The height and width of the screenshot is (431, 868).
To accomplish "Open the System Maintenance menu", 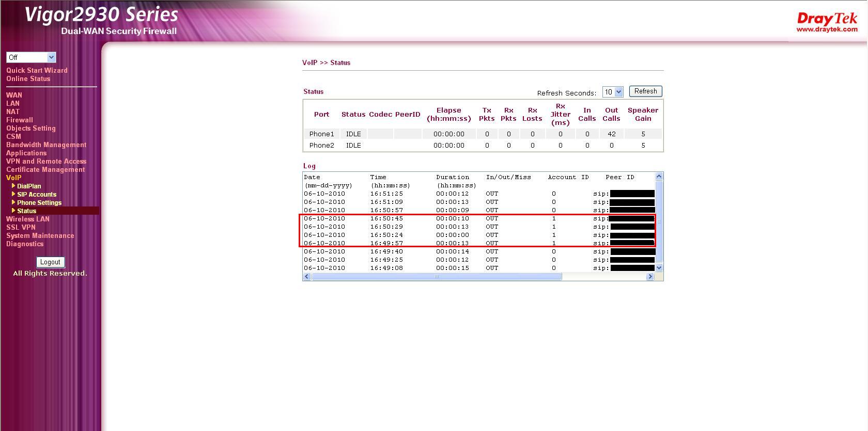I will (x=40, y=235).
